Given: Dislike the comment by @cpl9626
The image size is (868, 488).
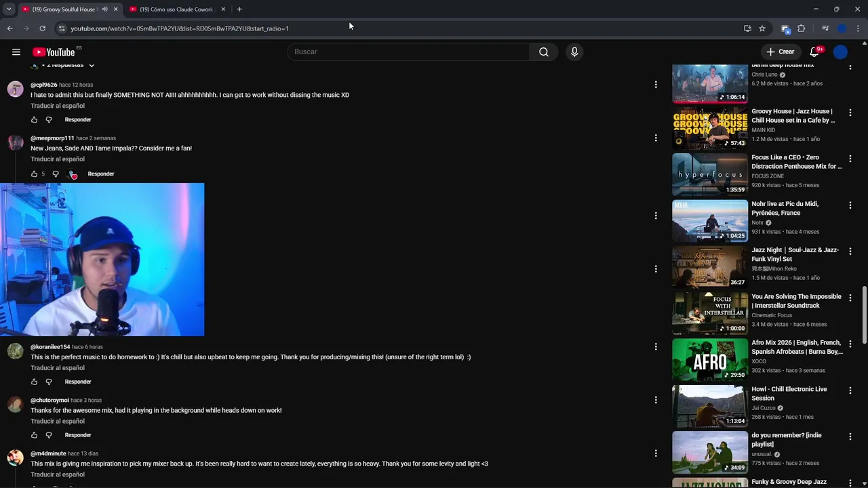Looking at the screenshot, I should pyautogui.click(x=49, y=120).
